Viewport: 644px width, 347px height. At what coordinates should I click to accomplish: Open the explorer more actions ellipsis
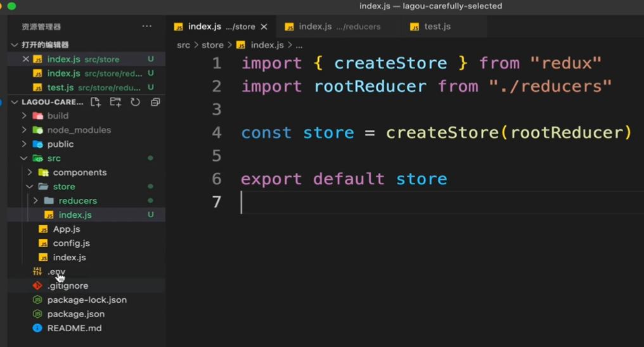tap(146, 26)
